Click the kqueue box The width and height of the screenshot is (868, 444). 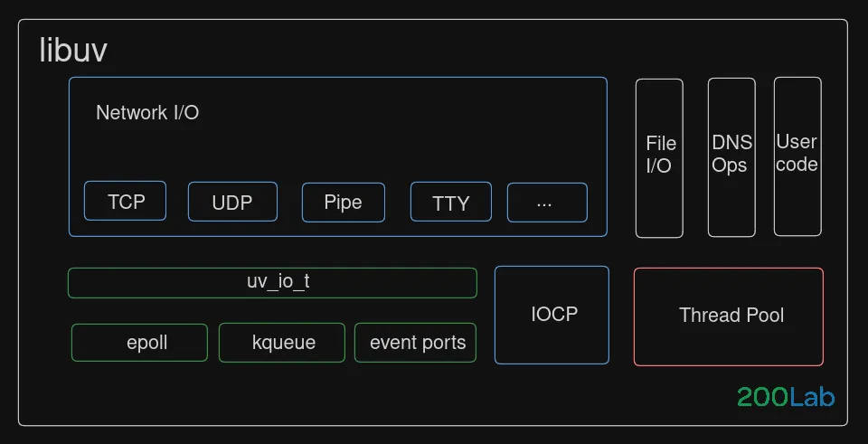pos(282,343)
